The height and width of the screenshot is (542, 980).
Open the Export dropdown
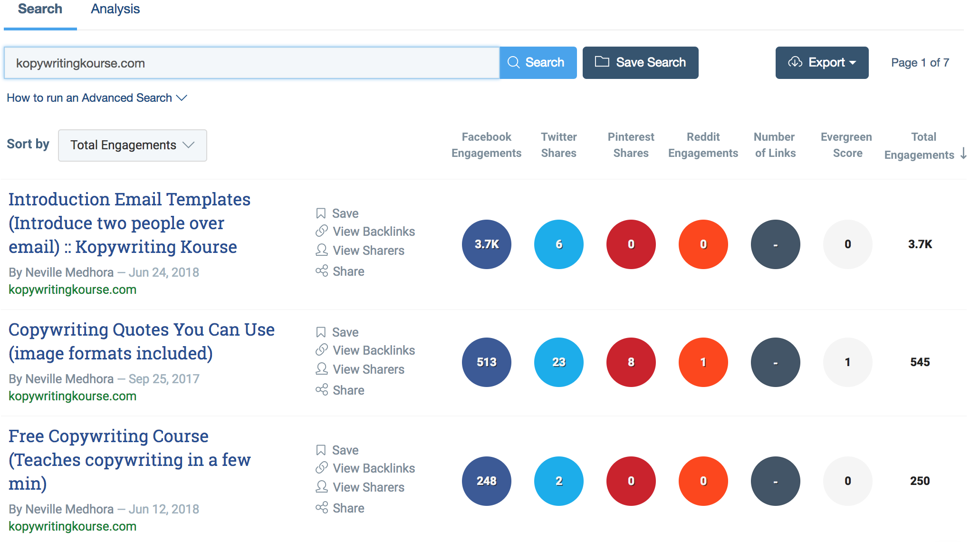coord(822,63)
